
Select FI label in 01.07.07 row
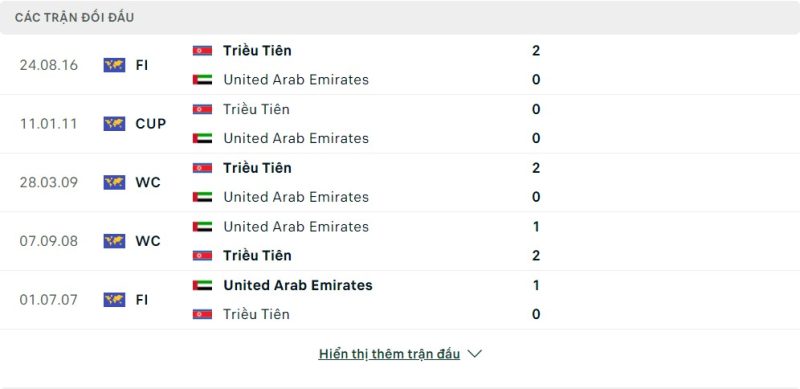click(142, 300)
